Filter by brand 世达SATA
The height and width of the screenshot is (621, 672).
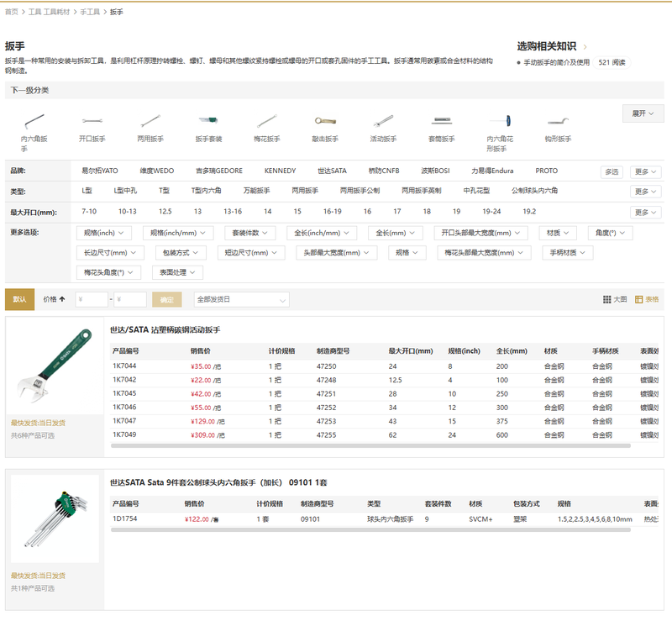[332, 171]
